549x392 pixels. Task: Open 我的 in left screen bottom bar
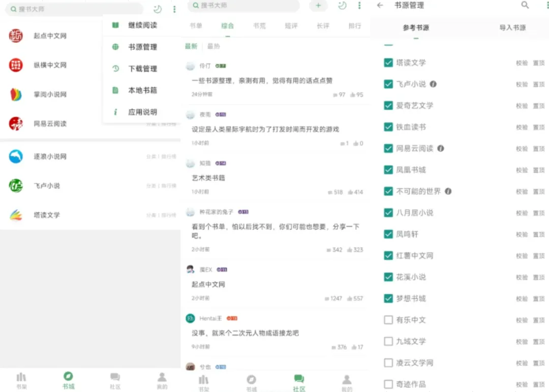point(162,380)
